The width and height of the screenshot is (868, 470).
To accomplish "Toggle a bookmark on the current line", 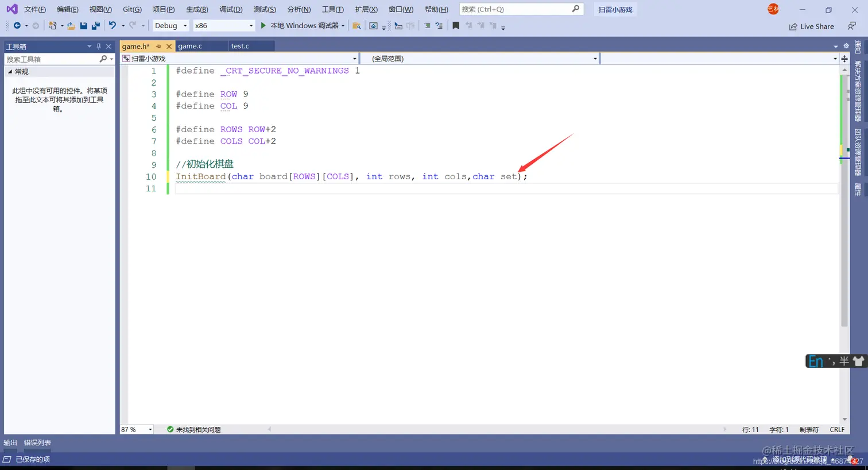I will point(456,26).
